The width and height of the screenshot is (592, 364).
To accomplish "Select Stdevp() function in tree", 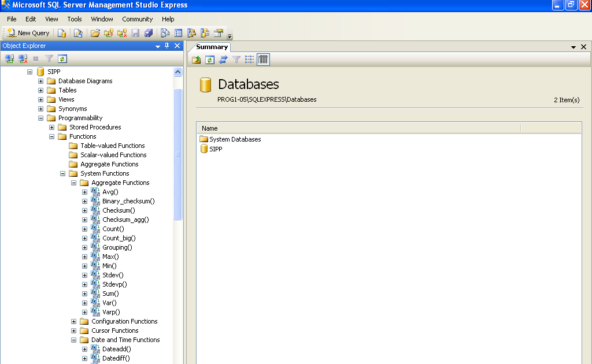I will click(x=115, y=284).
